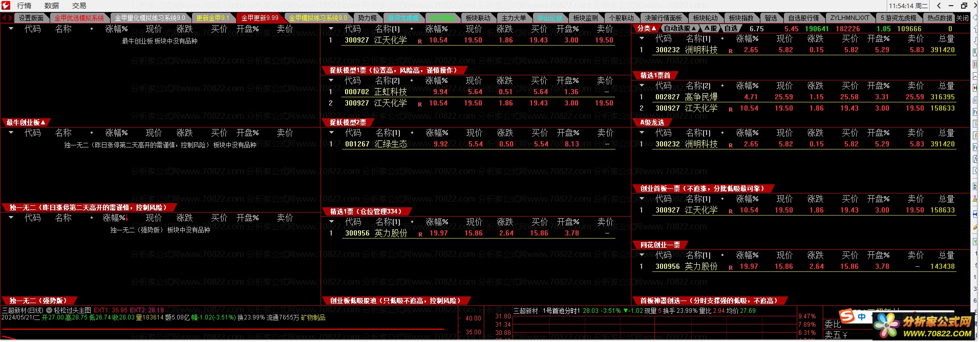
Task: Open the 个股联动 tab
Action: tap(621, 18)
